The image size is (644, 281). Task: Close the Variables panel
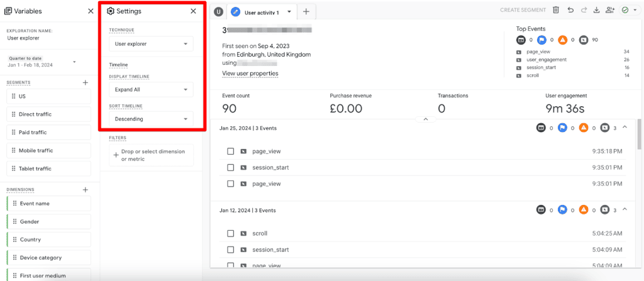91,11
